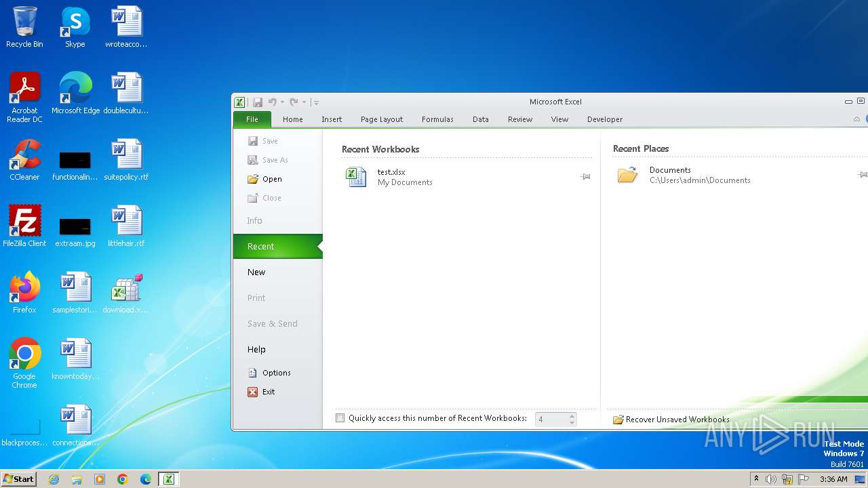
Task: Click the test.xlsx workbook file icon
Action: pos(356,177)
